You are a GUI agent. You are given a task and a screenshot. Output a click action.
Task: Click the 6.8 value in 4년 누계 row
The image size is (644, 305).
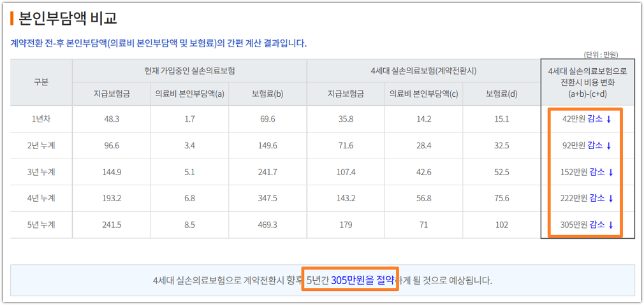189,199
